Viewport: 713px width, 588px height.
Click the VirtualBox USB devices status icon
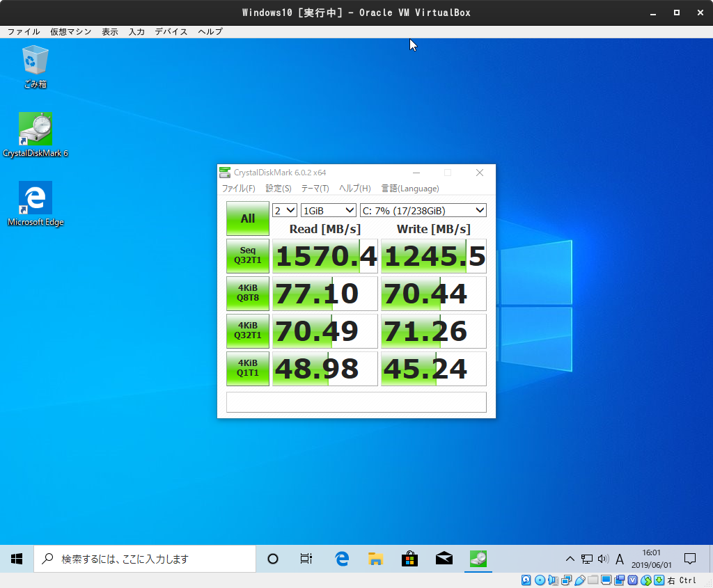[580, 580]
